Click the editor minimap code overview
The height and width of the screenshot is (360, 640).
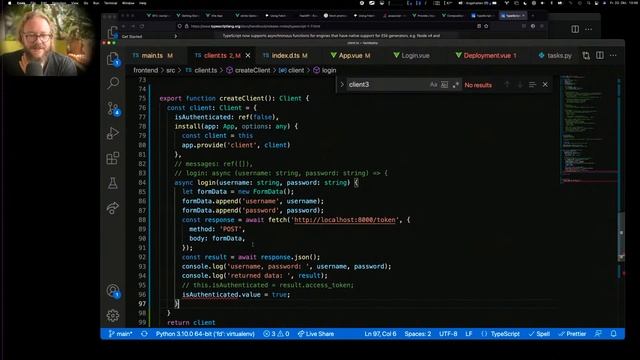(x=588, y=129)
